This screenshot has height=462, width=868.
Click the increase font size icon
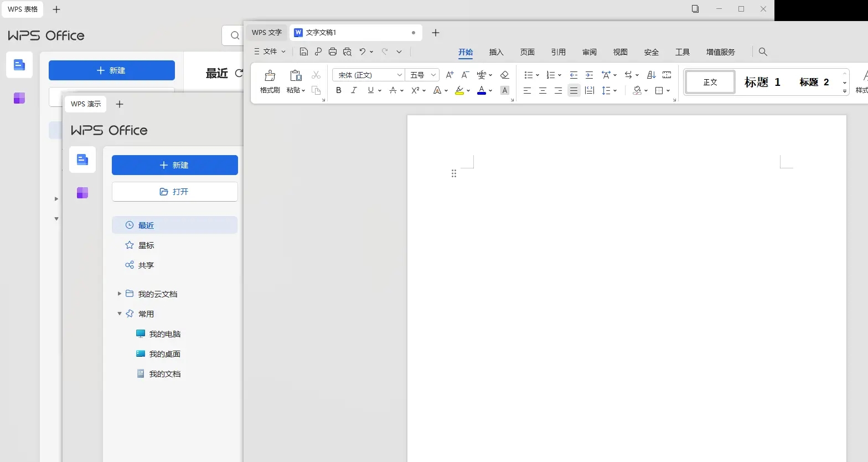point(449,75)
